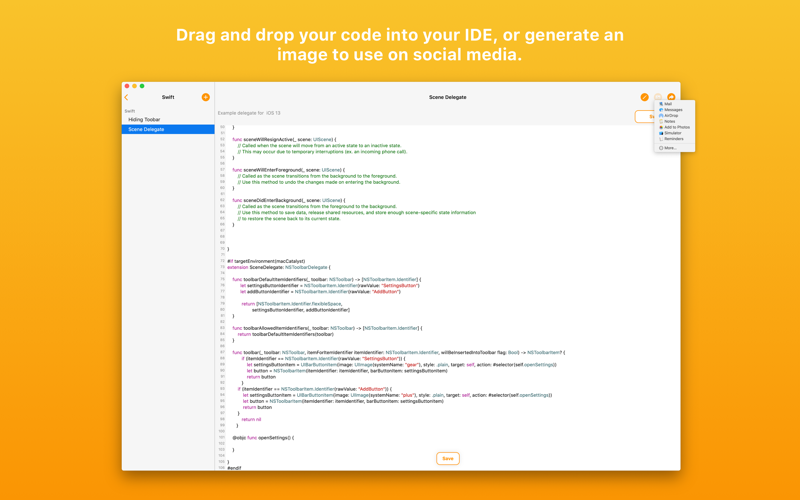Click the yellow minimize window button
This screenshot has height=500, width=800.
[134, 86]
